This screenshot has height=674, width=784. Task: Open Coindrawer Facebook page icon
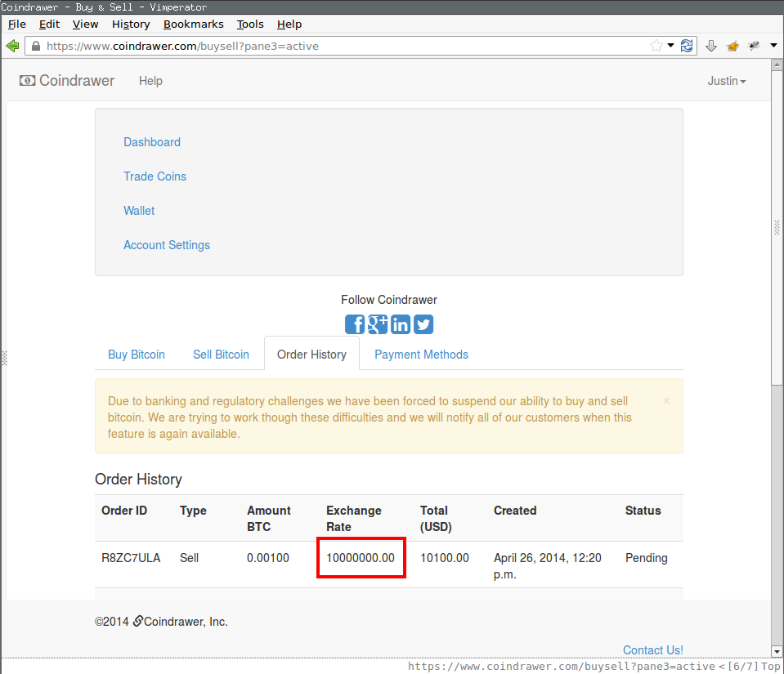pyautogui.click(x=355, y=324)
